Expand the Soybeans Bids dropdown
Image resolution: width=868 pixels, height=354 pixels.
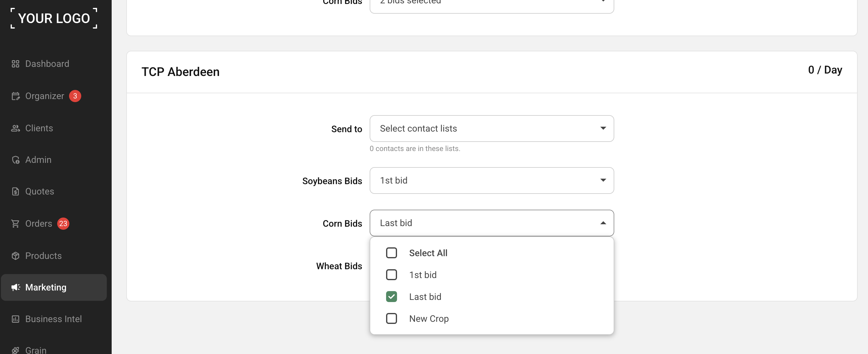click(x=491, y=180)
